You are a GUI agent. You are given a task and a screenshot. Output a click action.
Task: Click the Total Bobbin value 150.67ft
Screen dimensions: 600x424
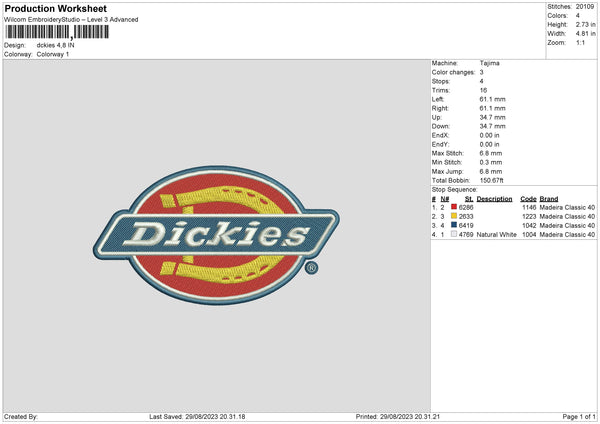click(491, 180)
